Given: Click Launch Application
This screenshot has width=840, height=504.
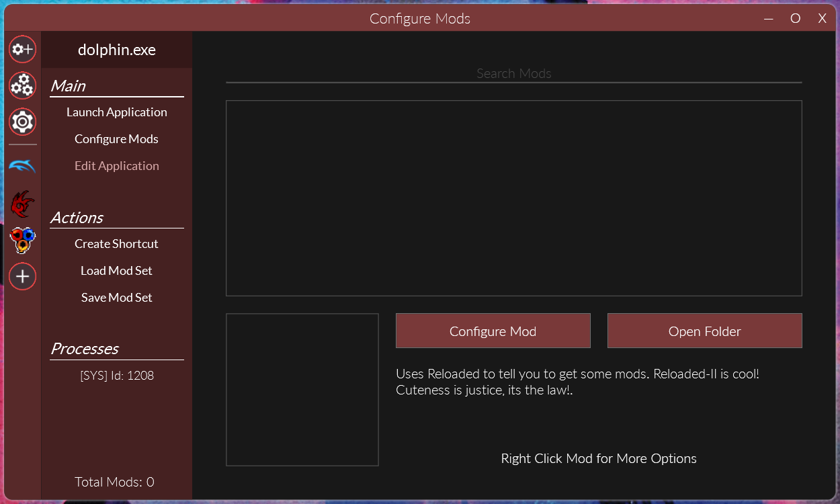Looking at the screenshot, I should coord(117,112).
